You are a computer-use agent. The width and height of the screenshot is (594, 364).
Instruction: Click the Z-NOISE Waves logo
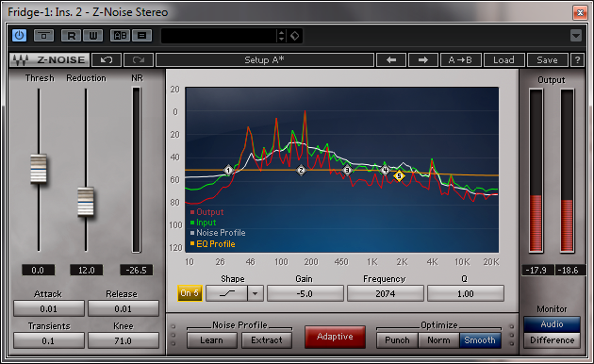click(x=50, y=59)
